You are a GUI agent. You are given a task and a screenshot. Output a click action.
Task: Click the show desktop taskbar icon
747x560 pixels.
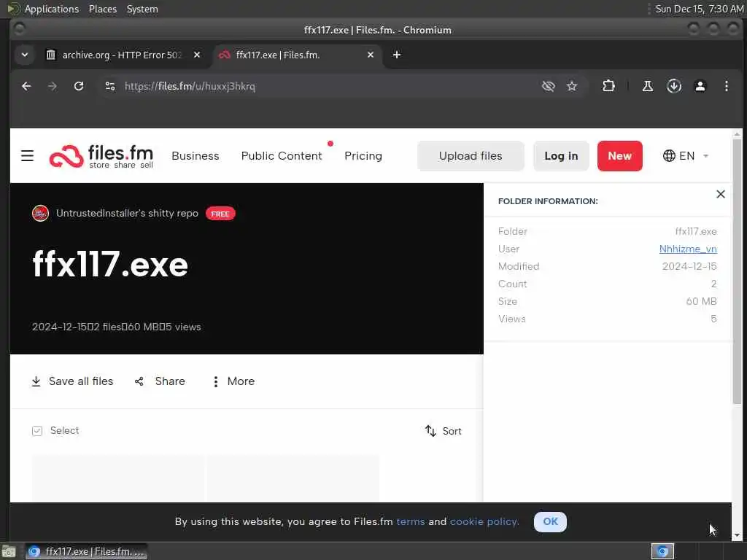tap(9, 551)
